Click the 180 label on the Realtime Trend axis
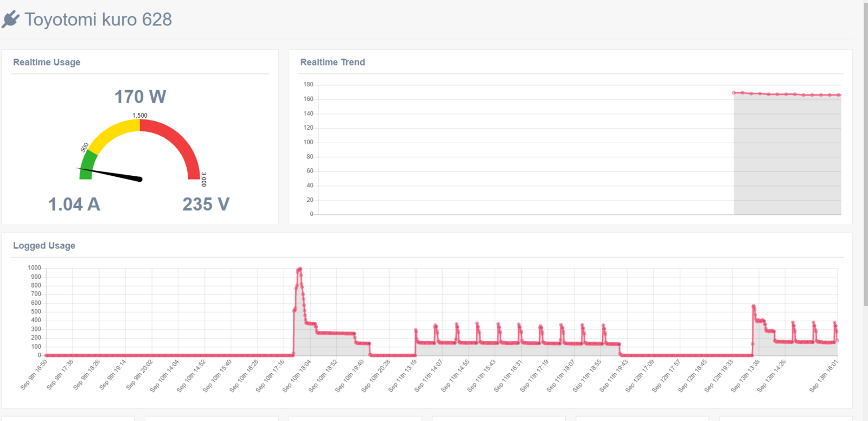The width and height of the screenshot is (868, 421). (308, 85)
